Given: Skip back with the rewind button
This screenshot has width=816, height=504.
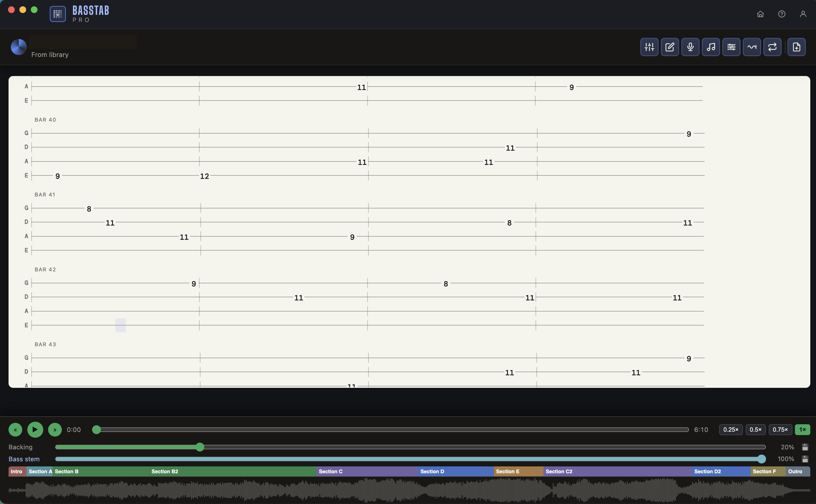Looking at the screenshot, I should click(15, 430).
